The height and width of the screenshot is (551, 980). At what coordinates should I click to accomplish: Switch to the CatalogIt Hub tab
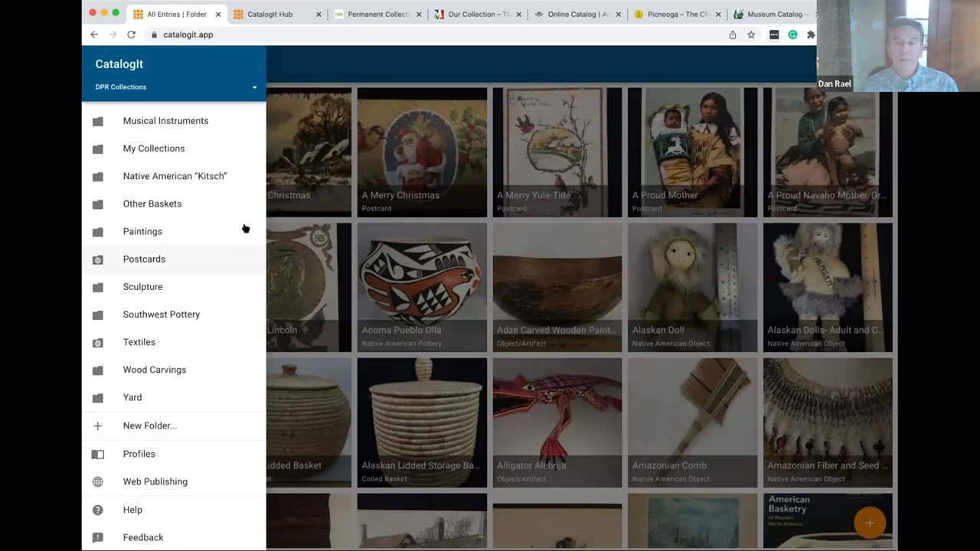276,14
